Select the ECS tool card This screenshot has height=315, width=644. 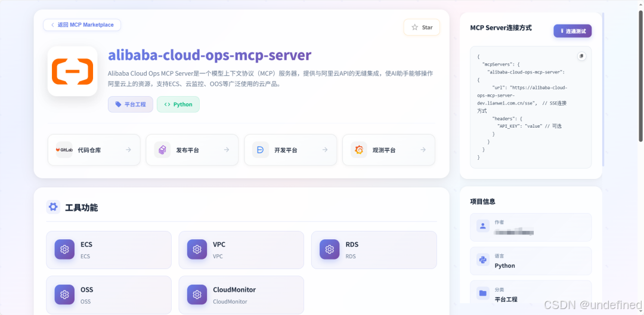pos(109,250)
